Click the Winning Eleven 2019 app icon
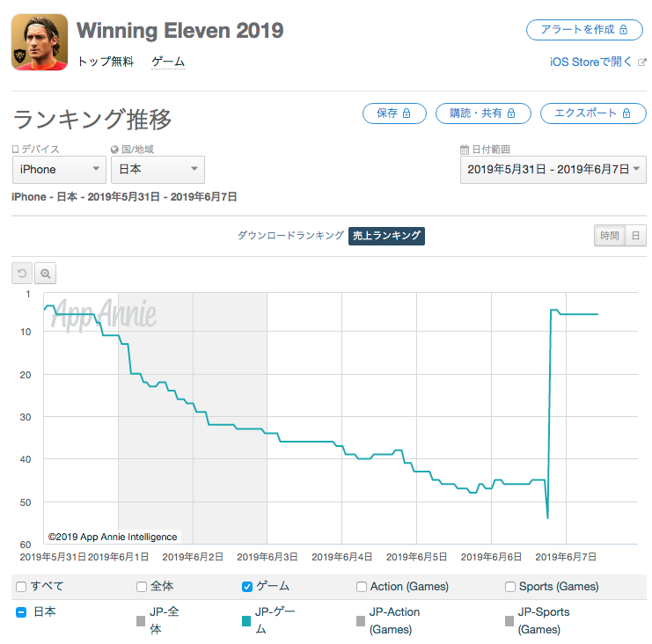 pyautogui.click(x=40, y=42)
